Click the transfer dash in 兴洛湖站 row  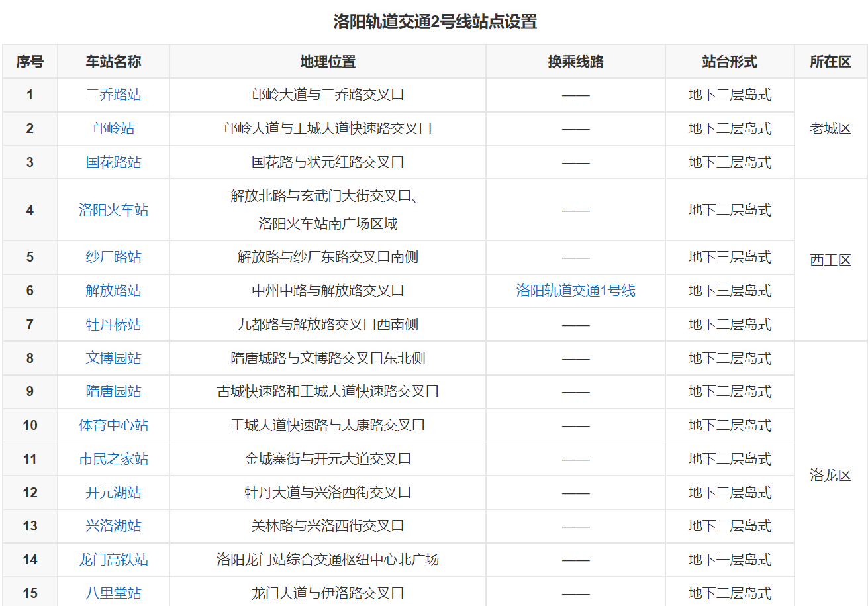575,526
